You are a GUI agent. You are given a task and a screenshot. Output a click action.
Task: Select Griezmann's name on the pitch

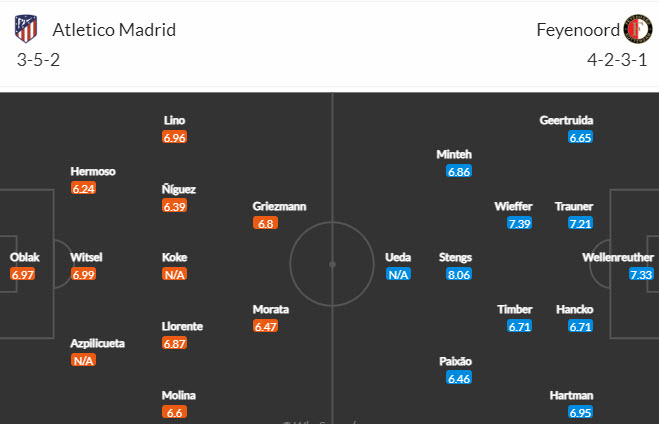click(x=280, y=206)
